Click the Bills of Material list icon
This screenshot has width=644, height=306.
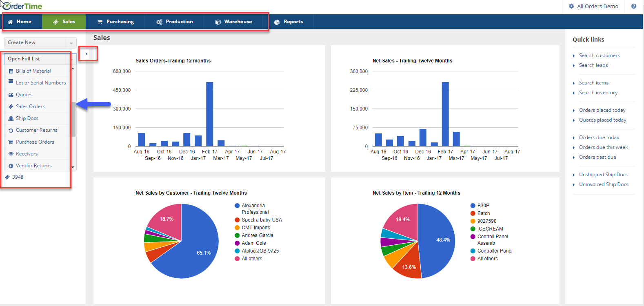click(11, 71)
